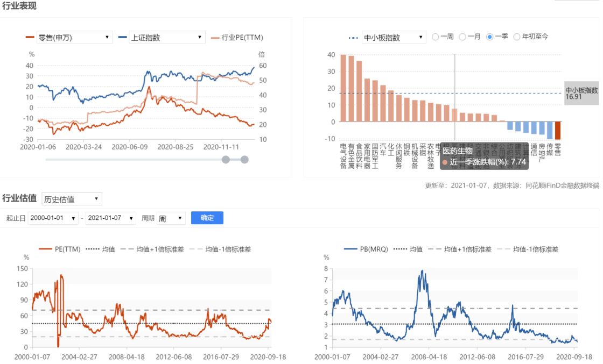Click the 行业PE(TTM) legend marker in top chart
This screenshot has width=603, height=364.
(215, 38)
